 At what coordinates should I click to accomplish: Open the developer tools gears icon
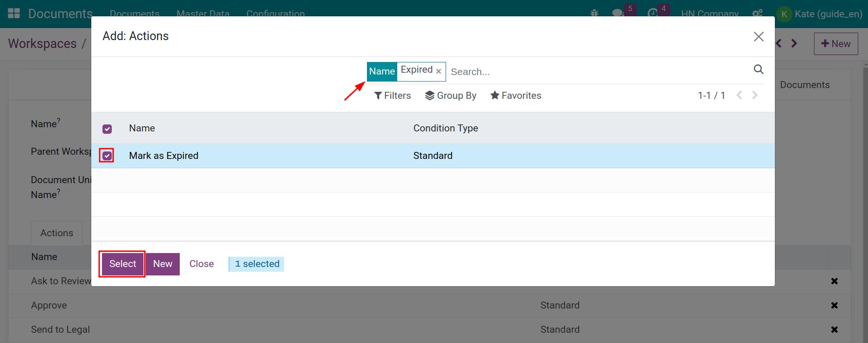pos(758,14)
